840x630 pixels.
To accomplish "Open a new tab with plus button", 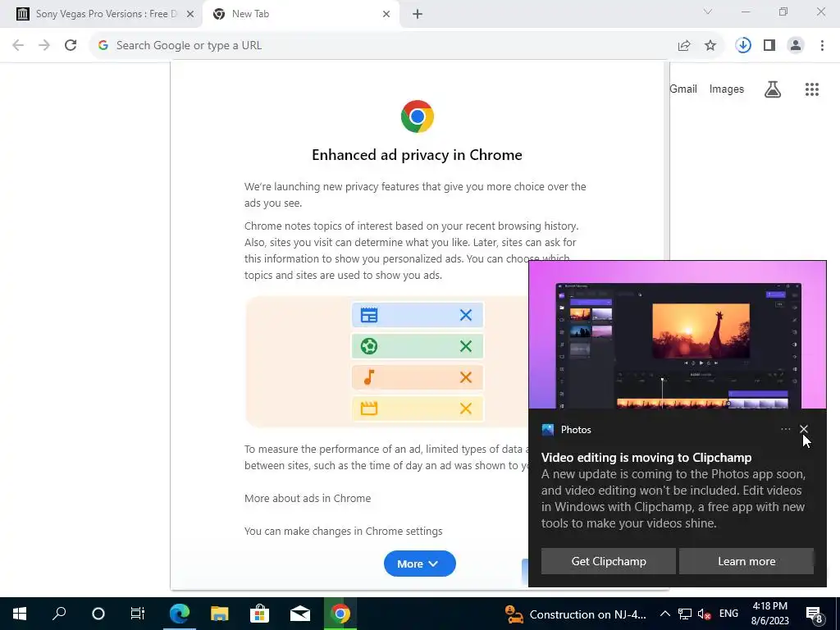I will pos(418,14).
